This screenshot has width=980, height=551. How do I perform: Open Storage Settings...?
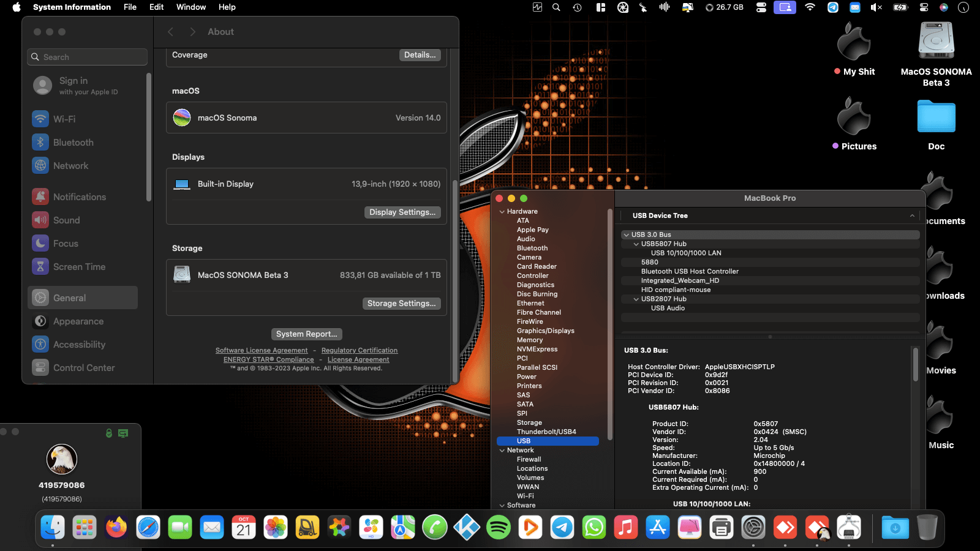point(401,304)
